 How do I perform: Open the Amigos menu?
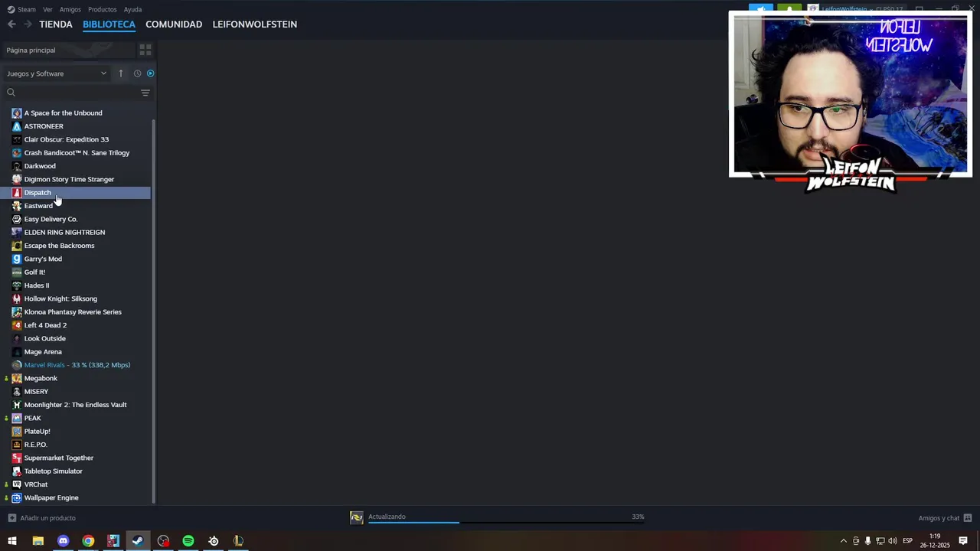[70, 9]
